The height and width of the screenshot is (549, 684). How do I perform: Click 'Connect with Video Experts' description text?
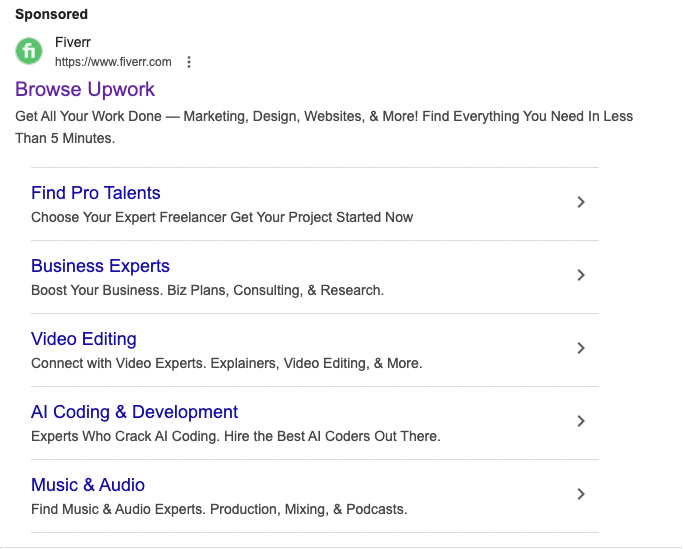[226, 363]
